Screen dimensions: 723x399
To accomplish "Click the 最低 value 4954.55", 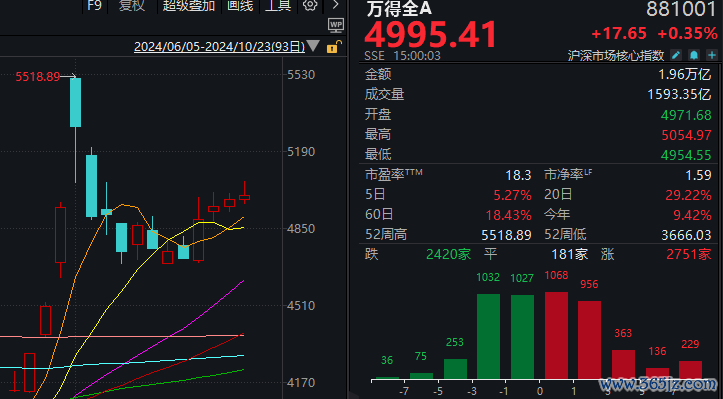I will tap(686, 155).
